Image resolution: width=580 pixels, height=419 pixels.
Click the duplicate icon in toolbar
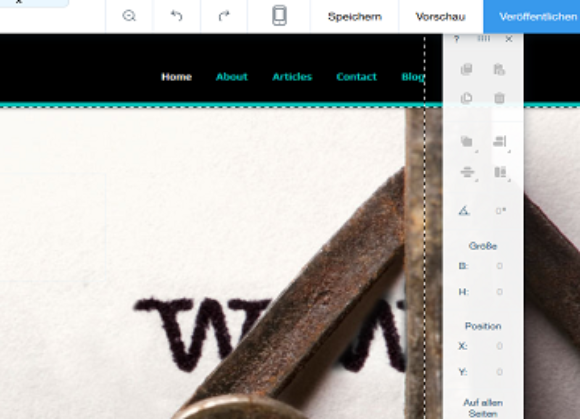coord(466,98)
